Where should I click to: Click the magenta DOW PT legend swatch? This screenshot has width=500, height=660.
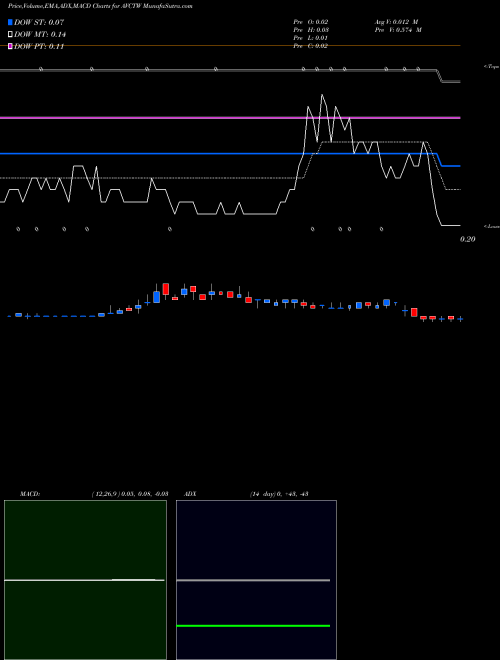tap(10, 46)
